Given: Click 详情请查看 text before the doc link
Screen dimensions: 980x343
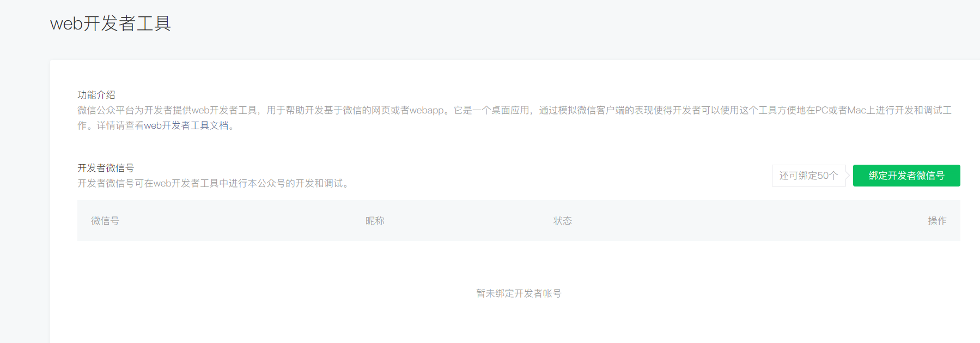Looking at the screenshot, I should (120, 125).
